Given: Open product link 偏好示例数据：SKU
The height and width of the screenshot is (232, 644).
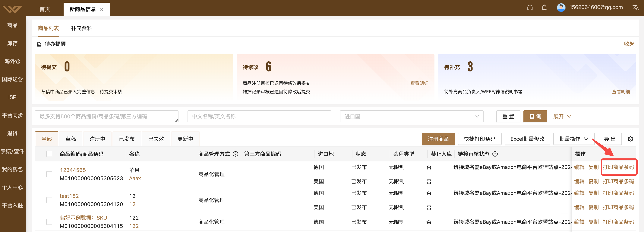Looking at the screenshot, I should coord(84,218).
